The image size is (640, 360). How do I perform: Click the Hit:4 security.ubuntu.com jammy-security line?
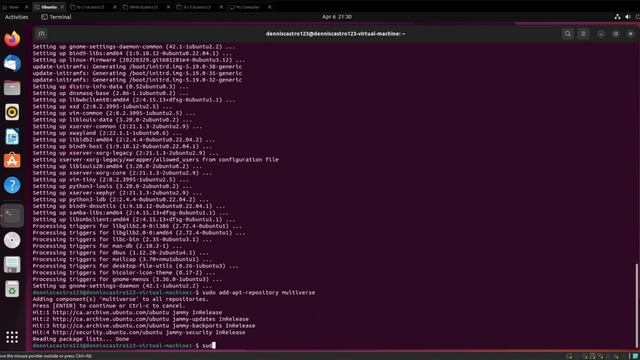point(139,332)
